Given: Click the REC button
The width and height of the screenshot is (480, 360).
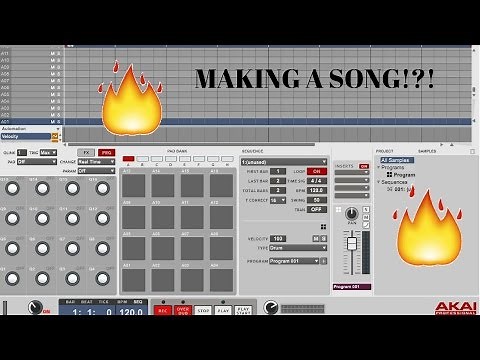Looking at the screenshot, I should pyautogui.click(x=163, y=310).
